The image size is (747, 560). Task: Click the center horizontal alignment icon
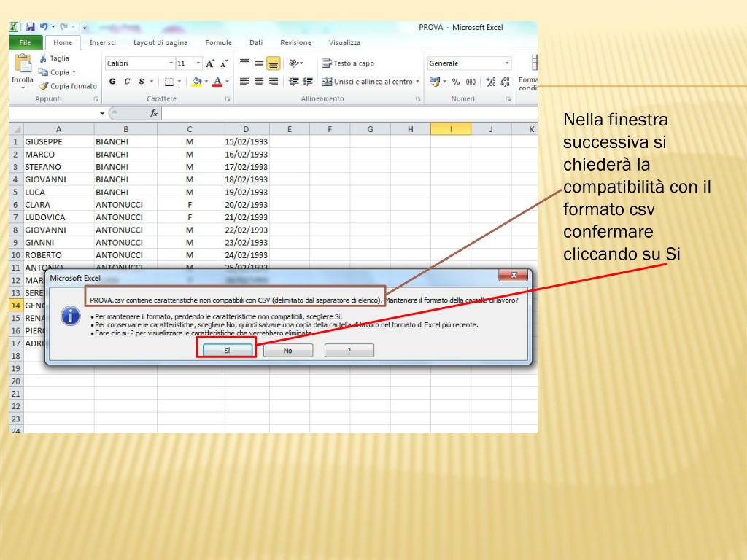[259, 82]
